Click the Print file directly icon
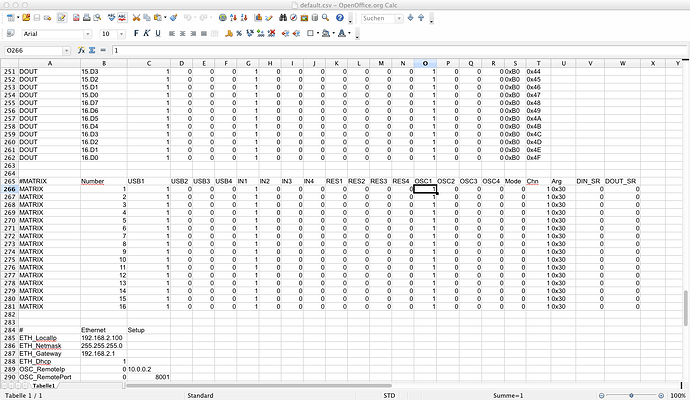Screen dimensions: 690x400 click(x=87, y=18)
